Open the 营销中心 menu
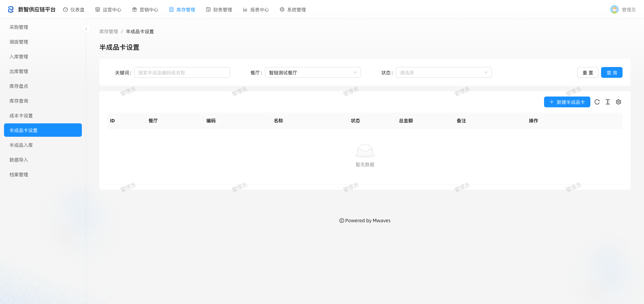Image resolution: width=644 pixels, height=304 pixels. (x=145, y=10)
